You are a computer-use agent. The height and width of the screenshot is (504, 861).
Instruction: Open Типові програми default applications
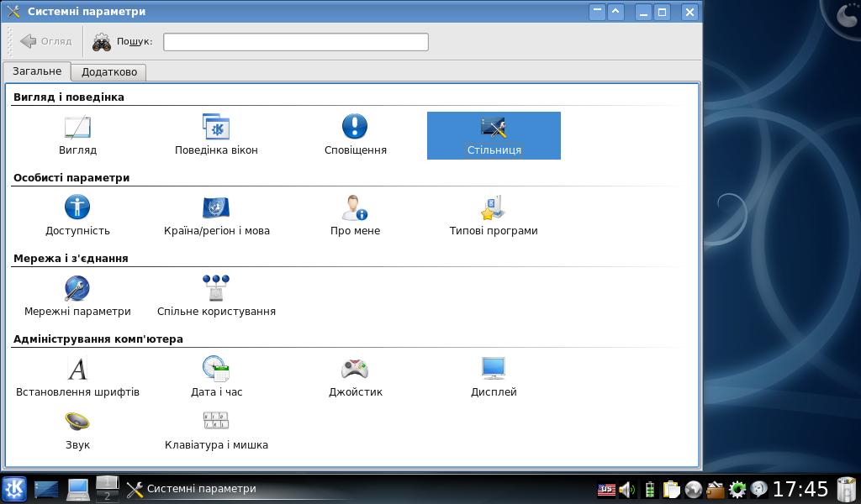[x=494, y=216]
